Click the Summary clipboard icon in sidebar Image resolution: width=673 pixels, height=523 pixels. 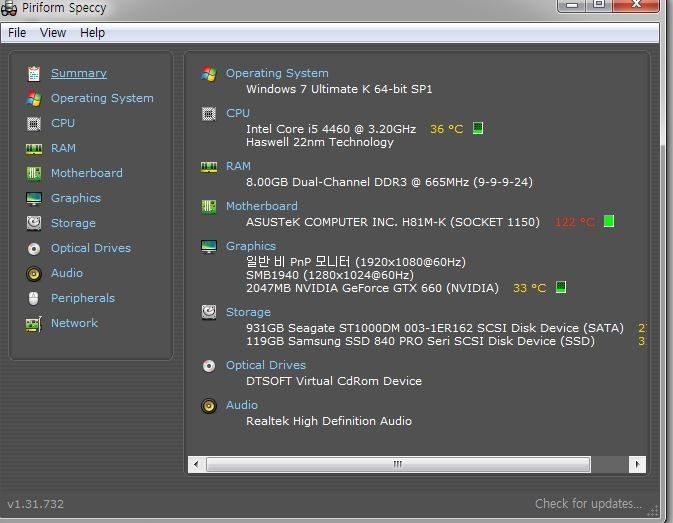[34, 74]
